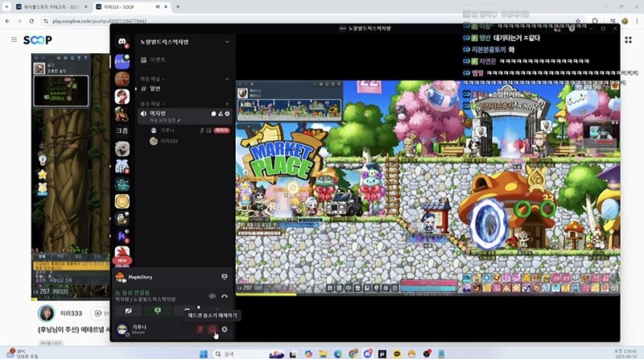Edit the voice channel status text
The image size is (644, 359).
click(x=165, y=120)
